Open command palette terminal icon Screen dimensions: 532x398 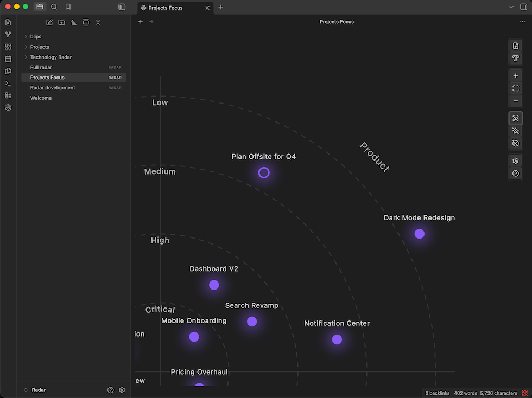[8, 84]
